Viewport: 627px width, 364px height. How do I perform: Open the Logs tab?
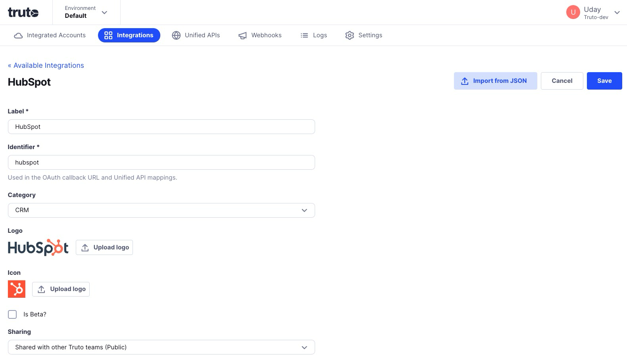(314, 35)
